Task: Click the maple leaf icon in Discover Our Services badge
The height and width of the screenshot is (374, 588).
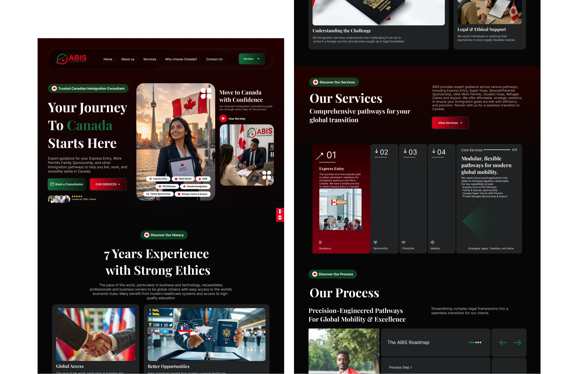Action: pyautogui.click(x=315, y=82)
